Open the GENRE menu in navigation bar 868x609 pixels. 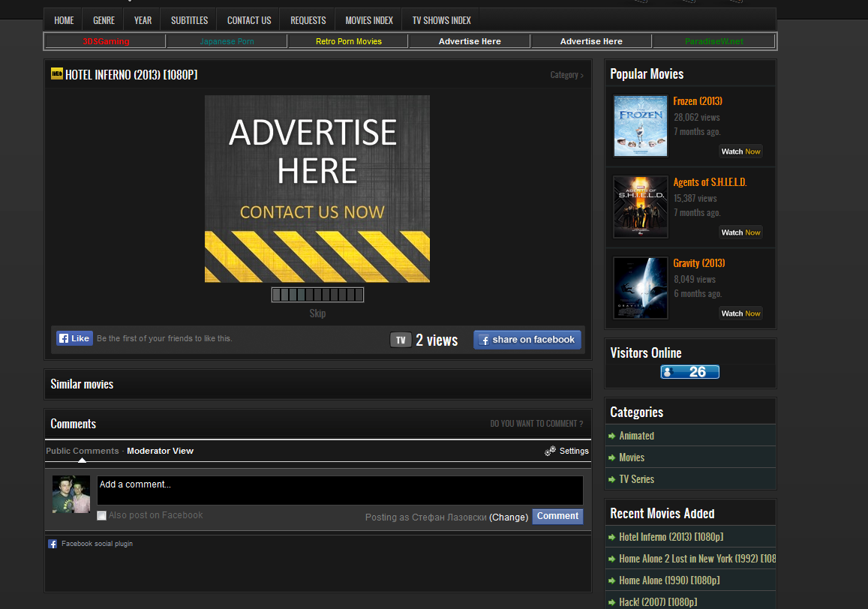pyautogui.click(x=104, y=20)
